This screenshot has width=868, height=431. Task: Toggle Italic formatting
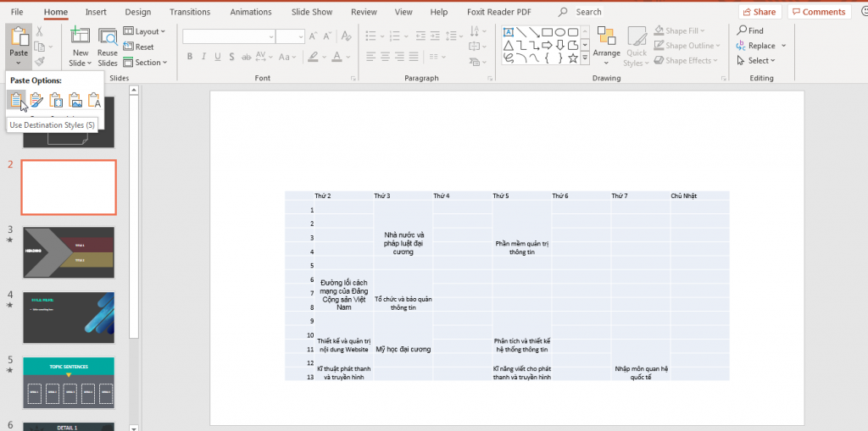coord(203,57)
